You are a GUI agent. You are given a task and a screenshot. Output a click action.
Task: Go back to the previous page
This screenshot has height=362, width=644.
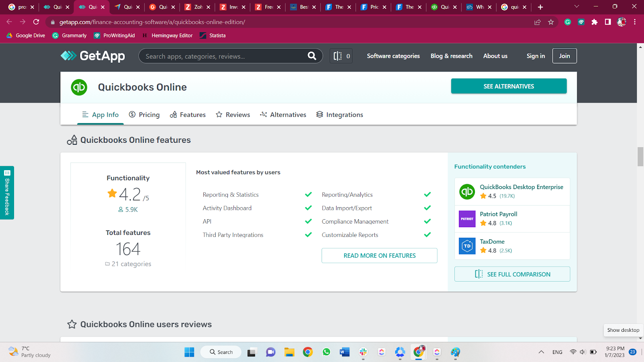click(x=9, y=22)
